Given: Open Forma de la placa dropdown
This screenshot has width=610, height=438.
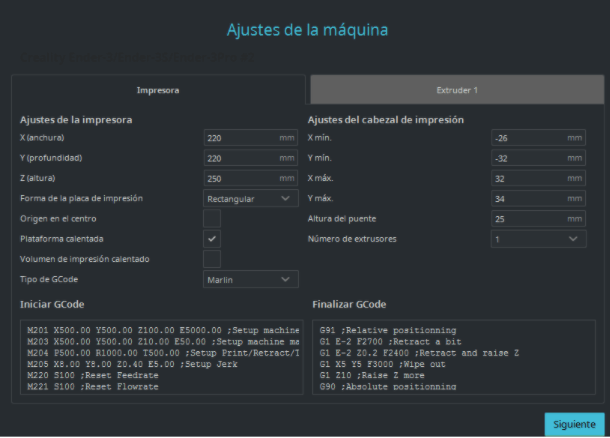Looking at the screenshot, I should click(251, 198).
